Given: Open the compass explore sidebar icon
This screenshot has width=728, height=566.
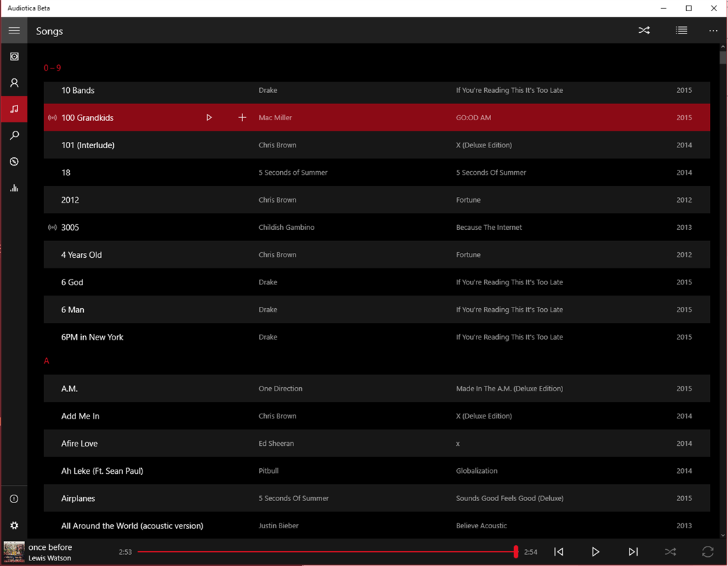Looking at the screenshot, I should pos(15,161).
